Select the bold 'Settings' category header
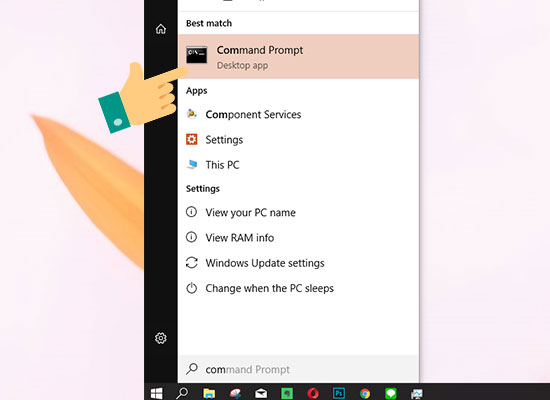This screenshot has width=550, height=400. coord(203,189)
